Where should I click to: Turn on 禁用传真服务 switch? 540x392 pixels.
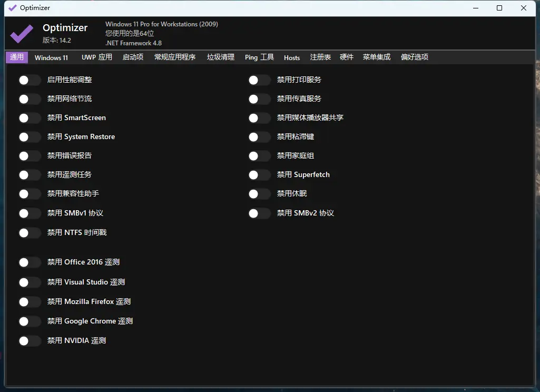(x=260, y=99)
